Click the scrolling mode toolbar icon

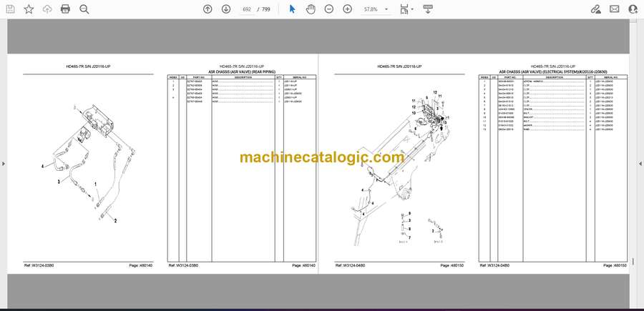pos(428,9)
